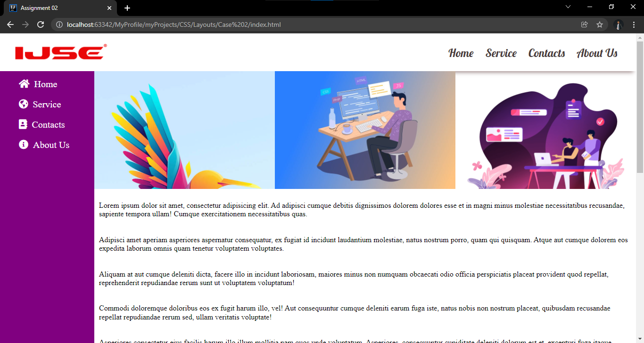This screenshot has width=644, height=343.
Task: Open the browser profile avatar
Action: point(619,24)
